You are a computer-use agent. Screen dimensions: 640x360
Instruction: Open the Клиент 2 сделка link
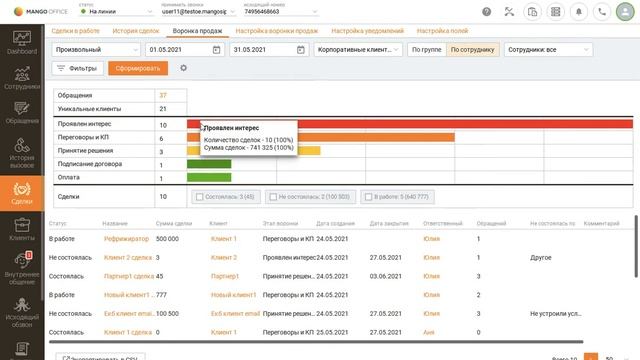click(128, 258)
